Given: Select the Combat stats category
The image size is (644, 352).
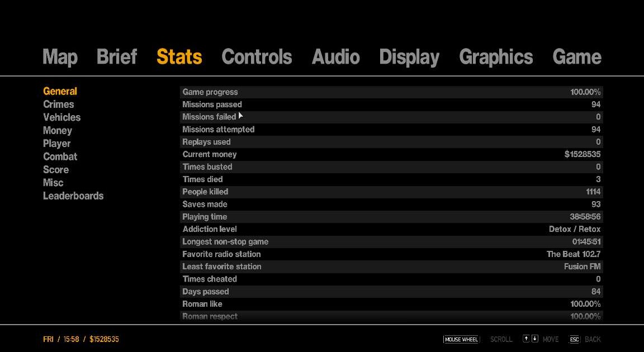Looking at the screenshot, I should point(60,156).
